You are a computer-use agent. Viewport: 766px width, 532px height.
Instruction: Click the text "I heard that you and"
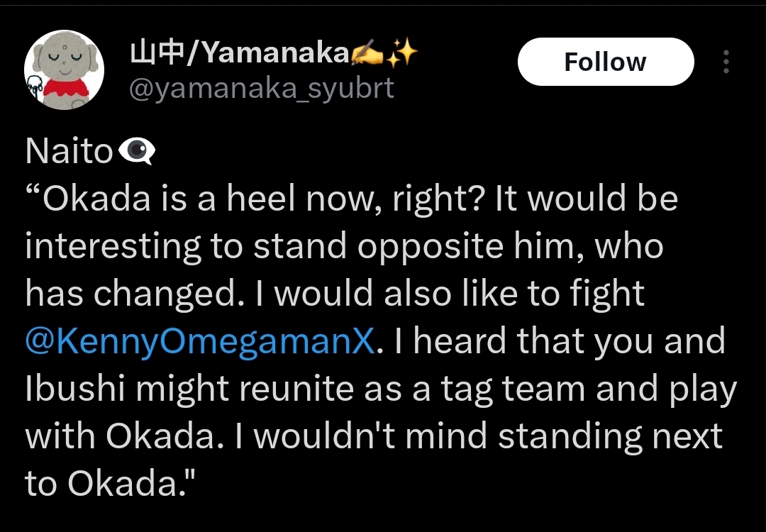(x=559, y=341)
